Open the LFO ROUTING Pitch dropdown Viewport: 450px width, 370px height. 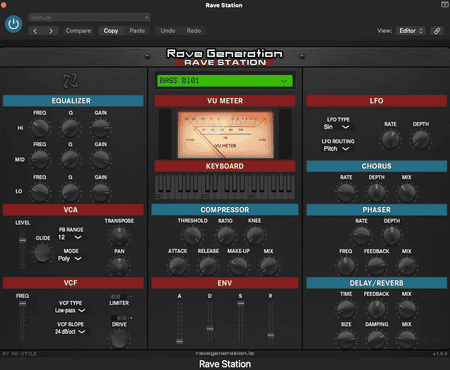pos(336,149)
